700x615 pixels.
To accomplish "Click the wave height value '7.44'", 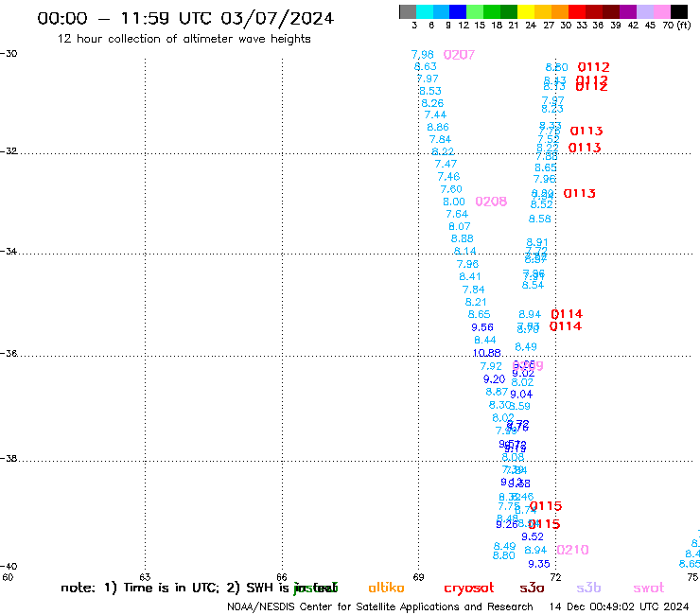I will (435, 114).
